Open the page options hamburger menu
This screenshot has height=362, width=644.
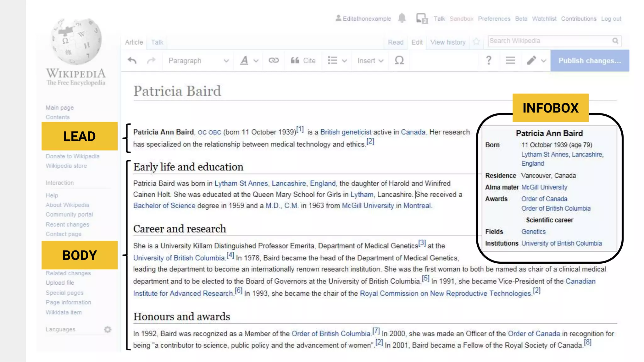[510, 60]
